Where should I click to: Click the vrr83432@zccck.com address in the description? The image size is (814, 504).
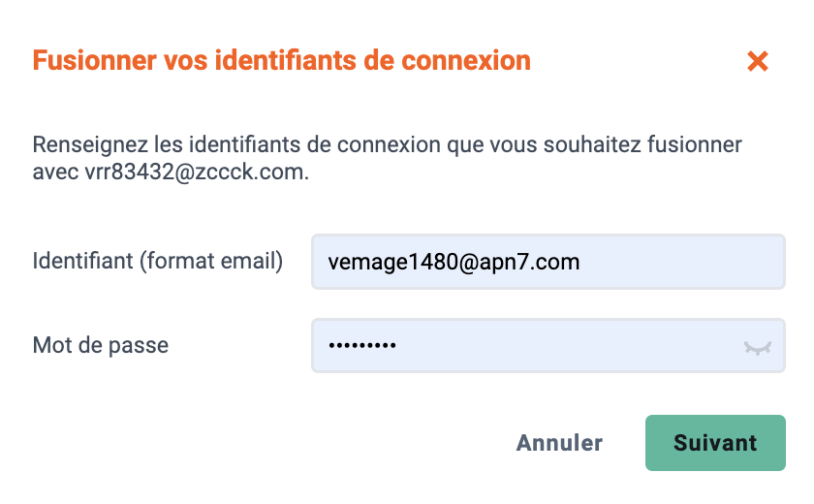(x=194, y=172)
